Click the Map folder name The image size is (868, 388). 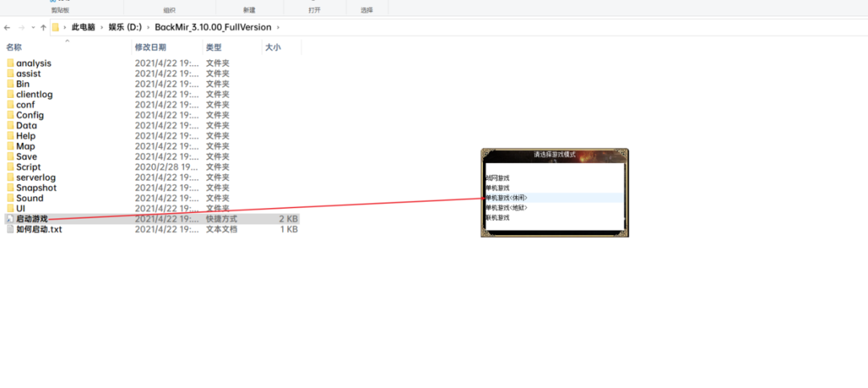pyautogui.click(x=26, y=147)
